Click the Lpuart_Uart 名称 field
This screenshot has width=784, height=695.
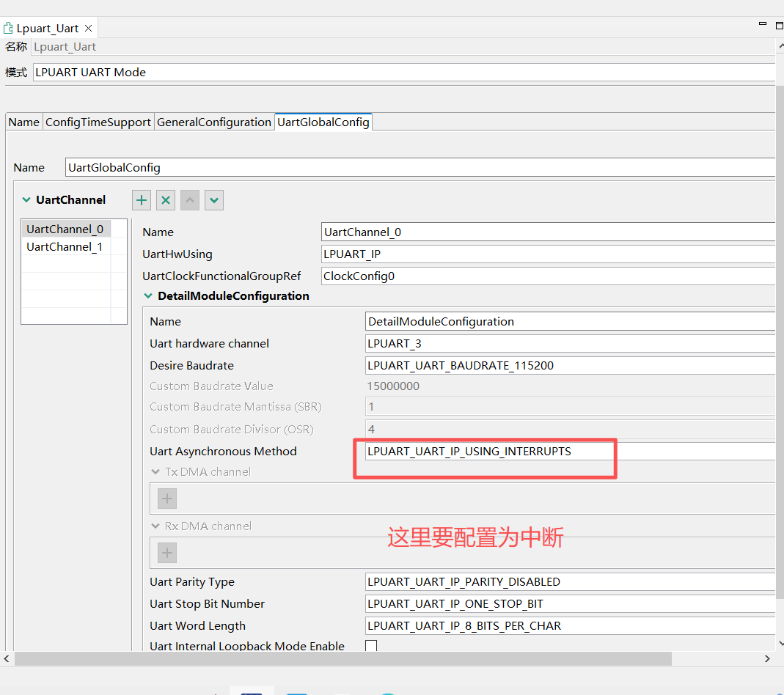[404, 47]
